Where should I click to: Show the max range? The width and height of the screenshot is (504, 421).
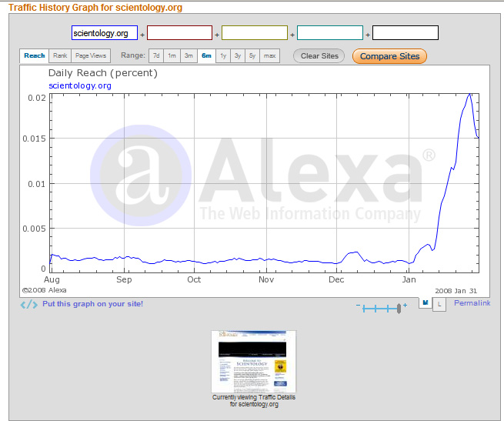[269, 55]
